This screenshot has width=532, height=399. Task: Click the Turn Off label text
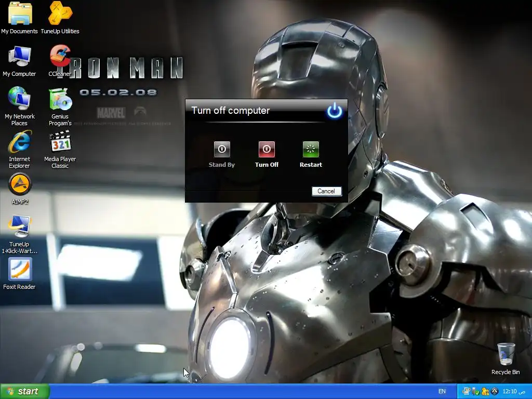(267, 165)
